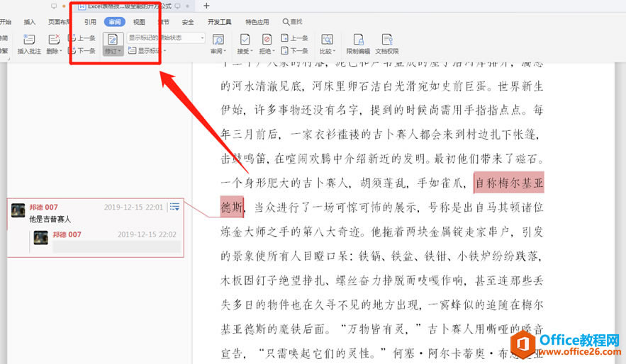This screenshot has height=364, width=626.
Task: Click the line starting 木板因钉子绝望挣扎
Action: pos(382,280)
